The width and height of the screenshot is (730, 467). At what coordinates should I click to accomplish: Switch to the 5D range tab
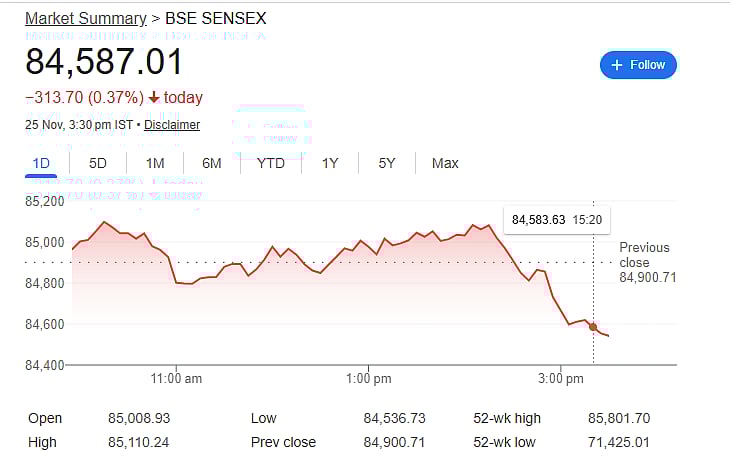tap(98, 163)
